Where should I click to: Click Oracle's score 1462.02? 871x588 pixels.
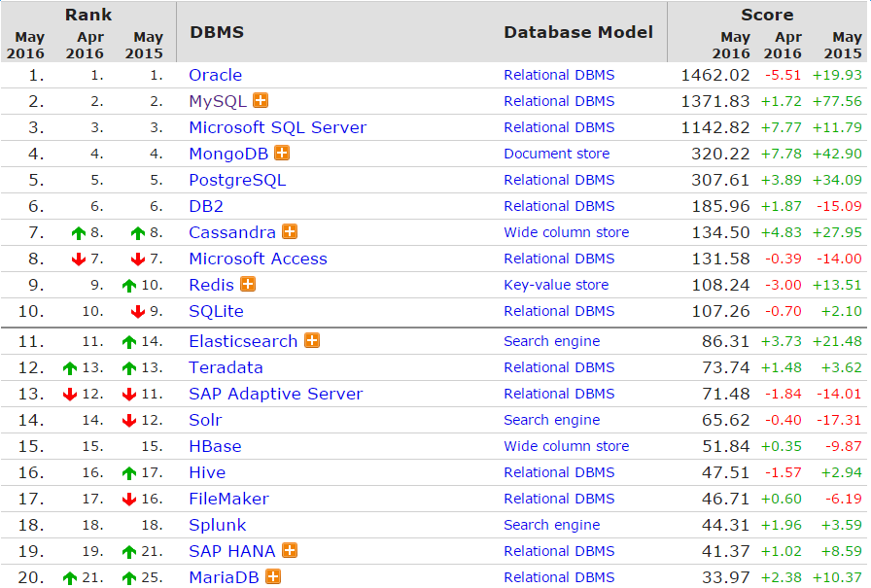click(715, 75)
